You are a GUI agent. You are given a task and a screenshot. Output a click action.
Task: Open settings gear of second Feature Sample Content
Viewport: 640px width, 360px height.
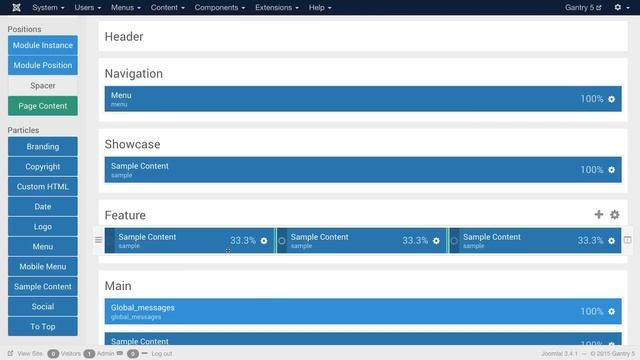(x=436, y=241)
